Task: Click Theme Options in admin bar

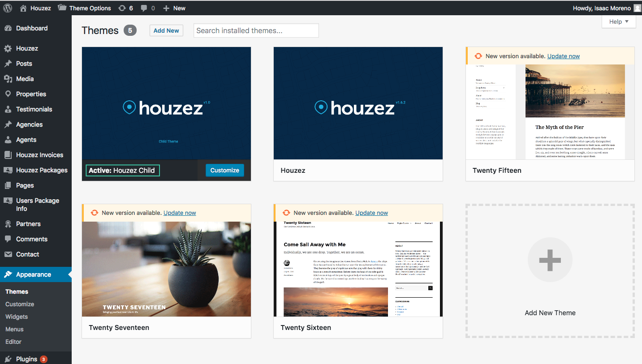Action: tap(90, 8)
